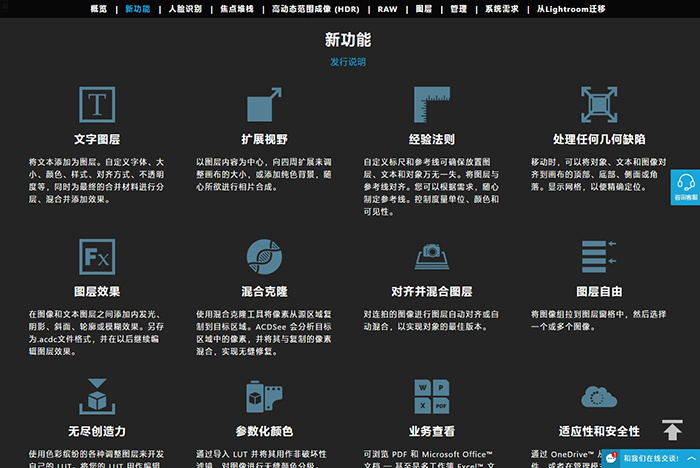This screenshot has width=700, height=468.
Task: Open the 咨询客服 headset support widget
Action: point(685,187)
